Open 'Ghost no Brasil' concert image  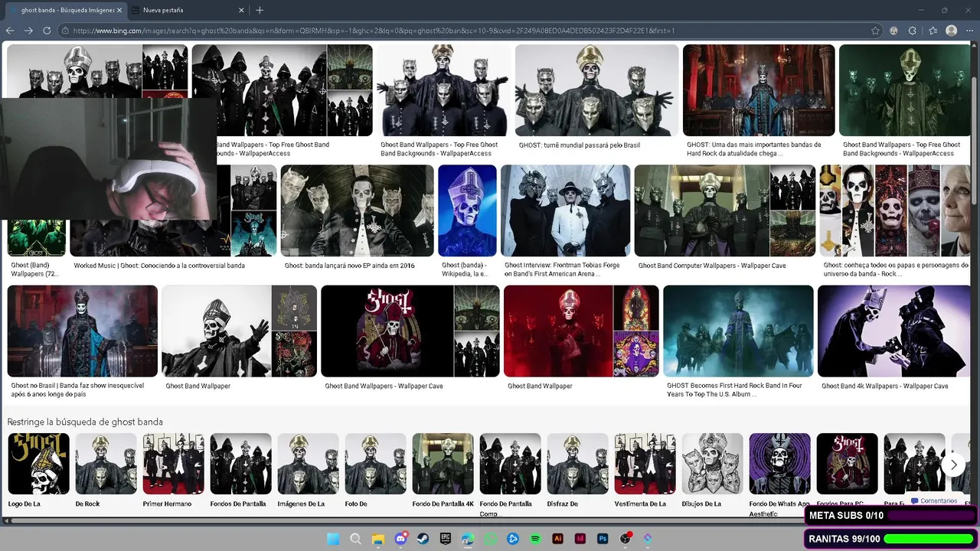pos(82,331)
